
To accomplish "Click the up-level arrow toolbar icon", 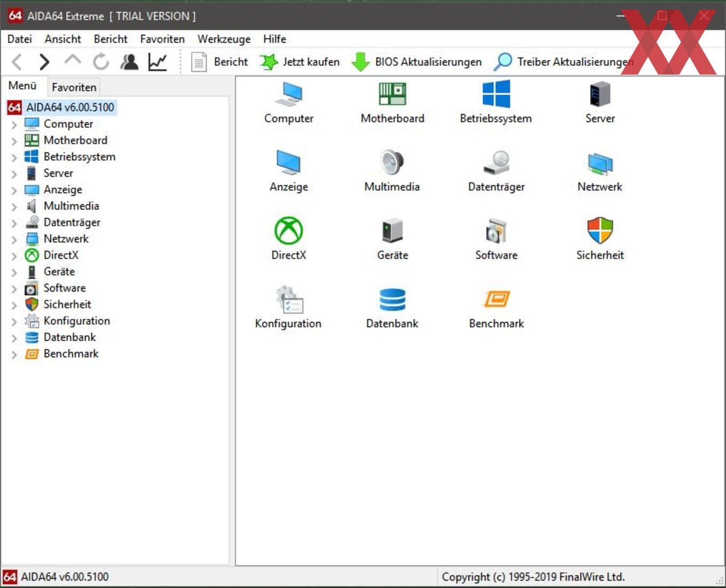I will pyautogui.click(x=73, y=60).
